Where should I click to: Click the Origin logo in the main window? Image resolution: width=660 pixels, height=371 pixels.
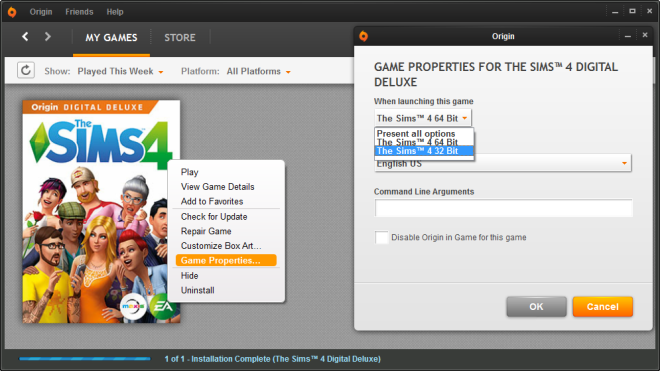click(12, 12)
